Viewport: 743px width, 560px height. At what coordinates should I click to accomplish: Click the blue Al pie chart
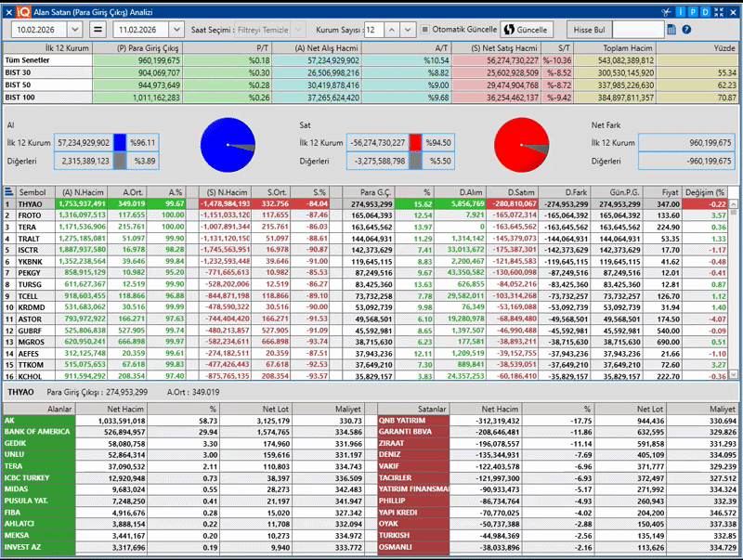click(x=228, y=145)
